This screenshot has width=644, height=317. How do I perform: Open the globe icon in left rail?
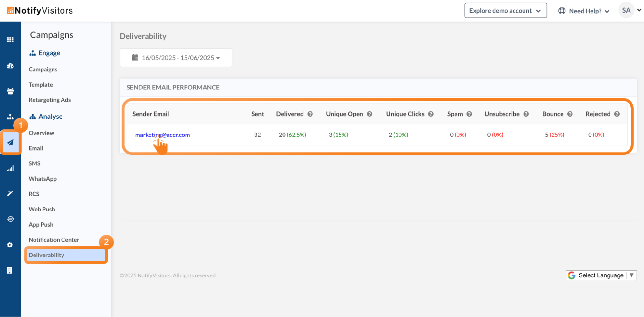10,219
